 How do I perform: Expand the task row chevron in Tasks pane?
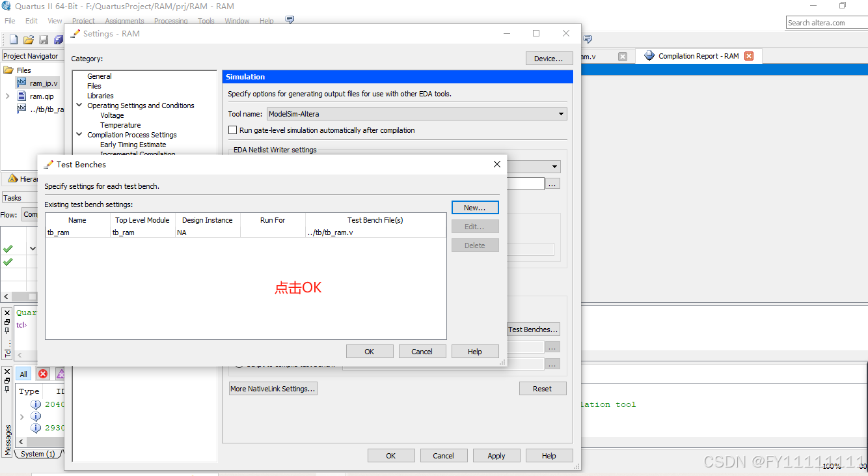[x=33, y=249]
